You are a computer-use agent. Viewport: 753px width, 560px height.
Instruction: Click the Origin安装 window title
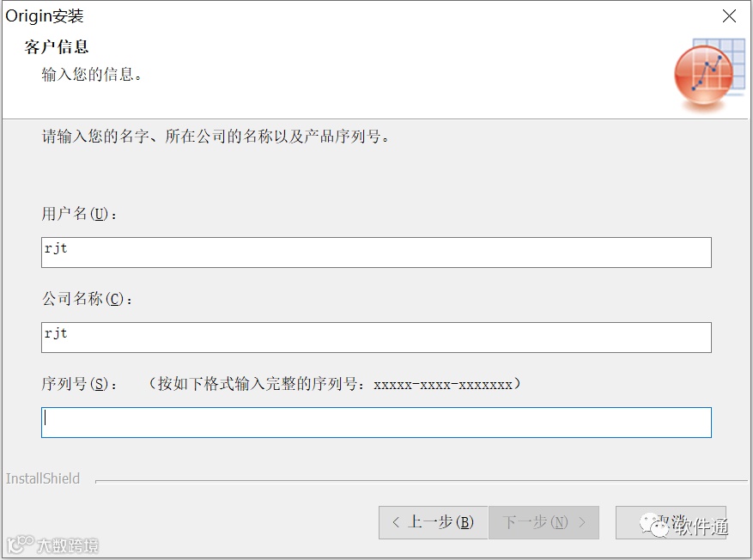[x=44, y=15]
